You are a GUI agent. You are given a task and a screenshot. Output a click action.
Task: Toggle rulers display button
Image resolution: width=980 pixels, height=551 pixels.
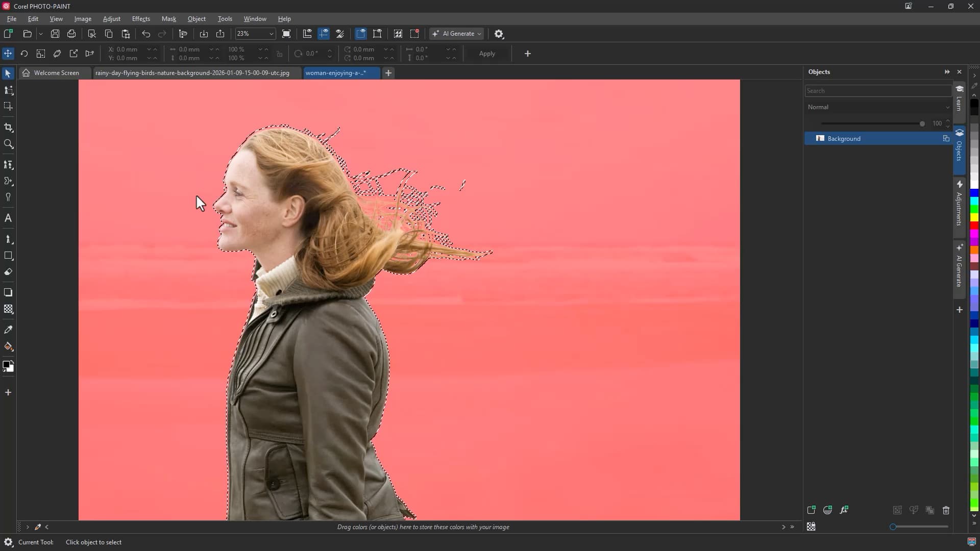[x=307, y=34]
